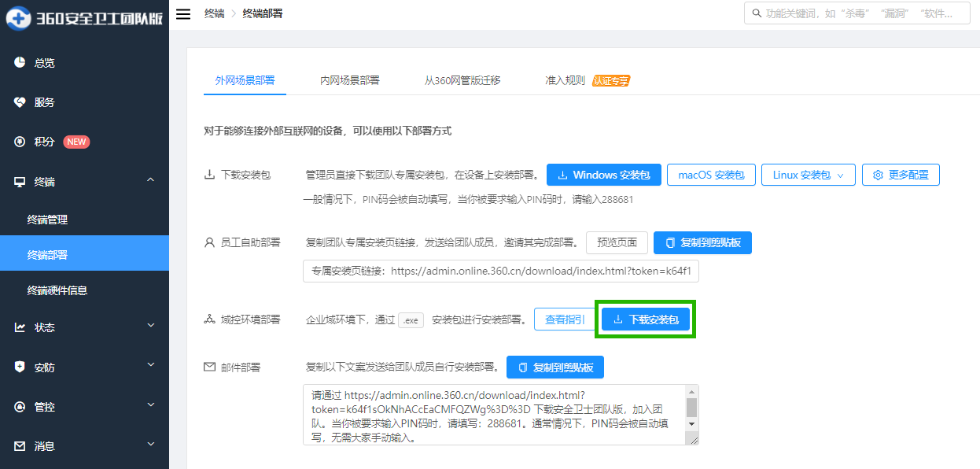
Task: Click the 专属安装页链接 URL field
Action: click(501, 271)
